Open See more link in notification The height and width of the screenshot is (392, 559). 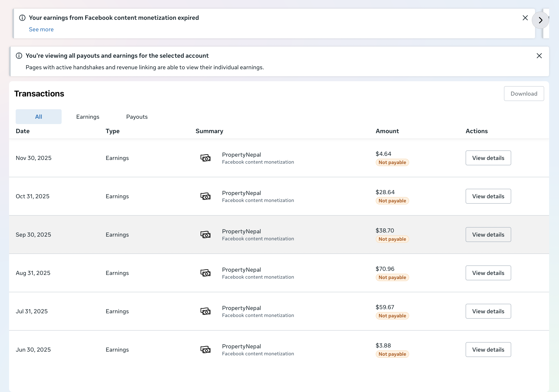click(x=41, y=29)
